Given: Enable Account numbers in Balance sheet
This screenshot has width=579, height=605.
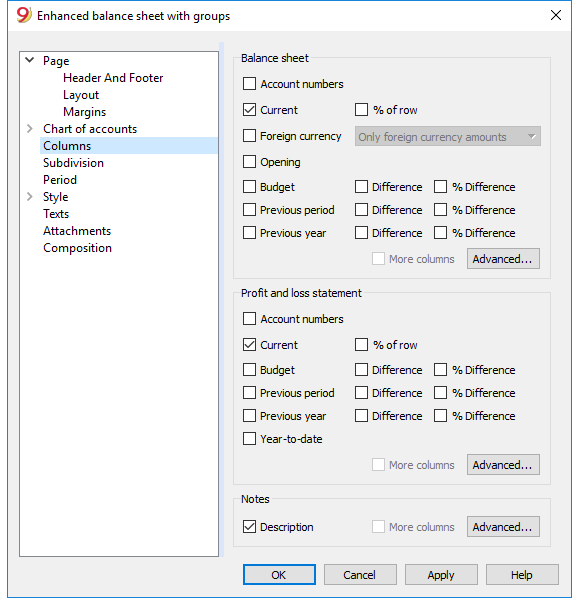Looking at the screenshot, I should 250,83.
